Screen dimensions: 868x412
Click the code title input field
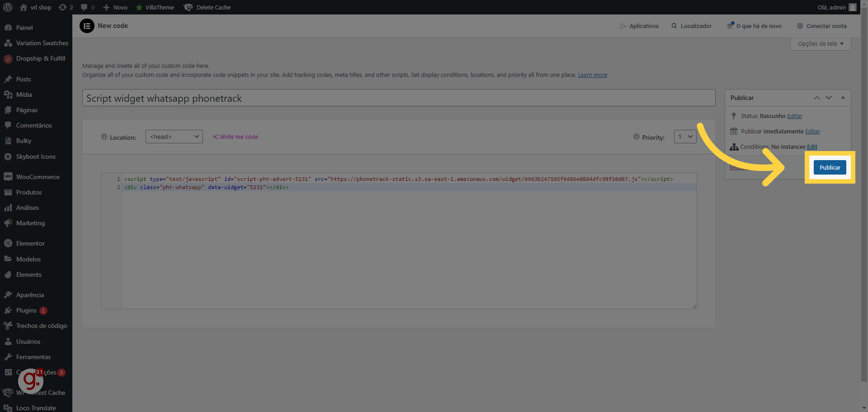pos(399,98)
